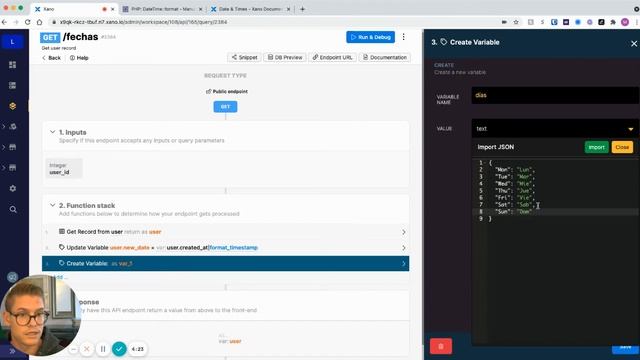640x360 pixels.
Task: Click the green Import button
Action: click(596, 147)
